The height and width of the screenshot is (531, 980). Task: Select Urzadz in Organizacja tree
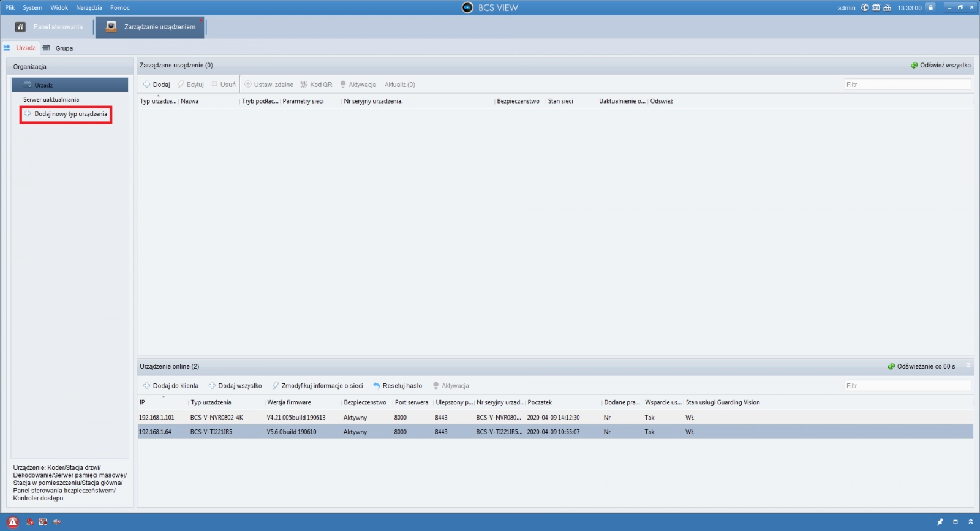[x=70, y=85]
